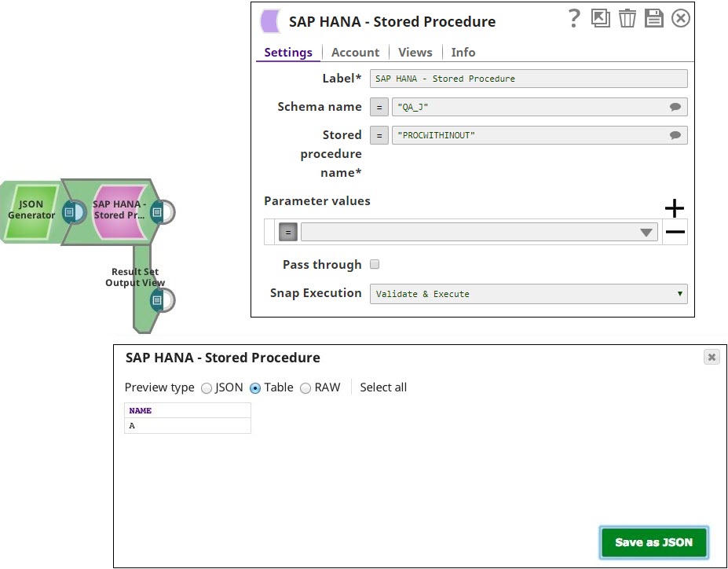Click the Save as JSON button
The image size is (728, 569).
(653, 542)
